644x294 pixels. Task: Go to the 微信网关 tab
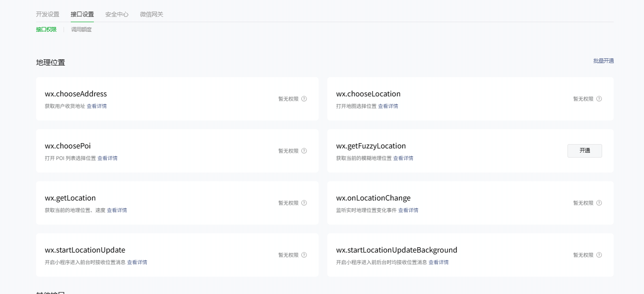pos(152,14)
